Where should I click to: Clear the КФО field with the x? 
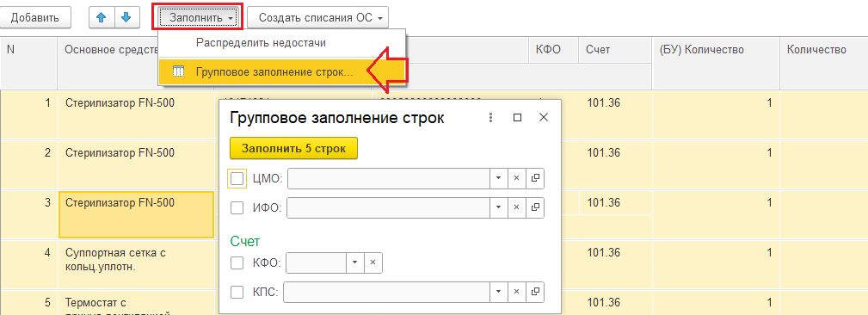pyautogui.click(x=372, y=262)
